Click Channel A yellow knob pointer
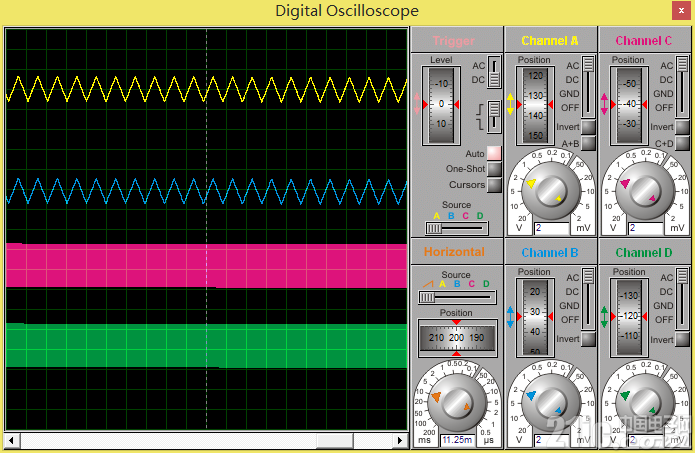Image resolution: width=695 pixels, height=453 pixels. 531,183
